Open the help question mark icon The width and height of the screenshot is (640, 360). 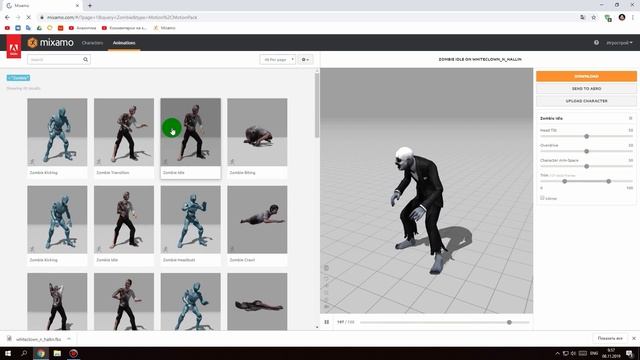click(x=596, y=42)
